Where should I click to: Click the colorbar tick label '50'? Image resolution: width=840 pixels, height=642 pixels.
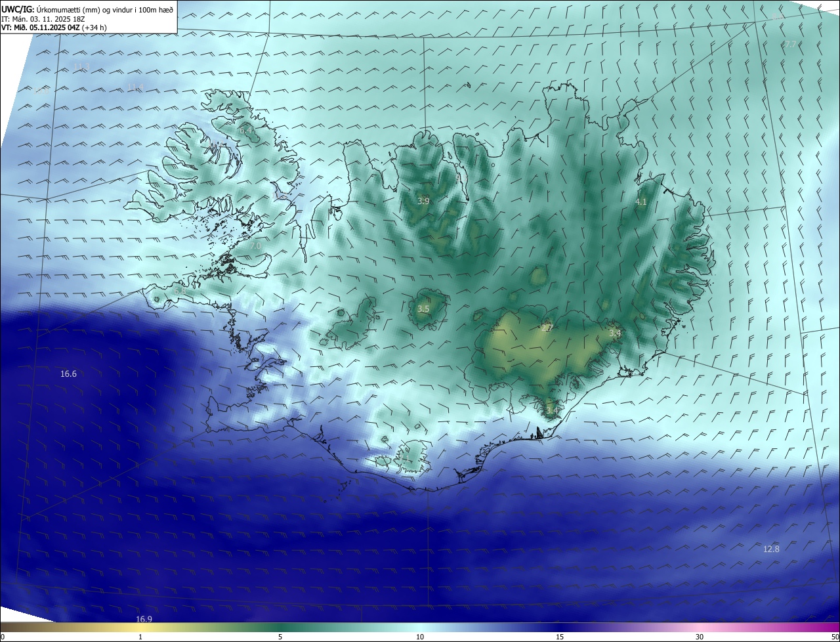point(835,637)
